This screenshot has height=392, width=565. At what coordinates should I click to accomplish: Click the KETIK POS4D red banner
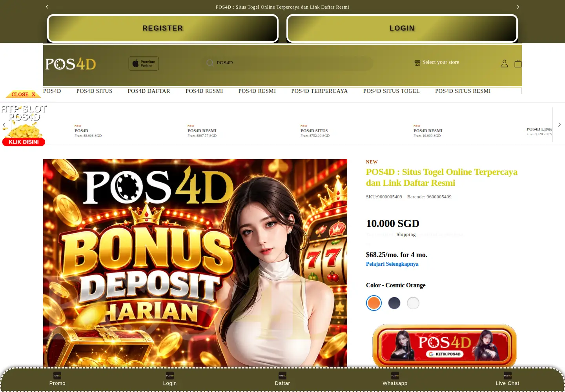point(445,346)
